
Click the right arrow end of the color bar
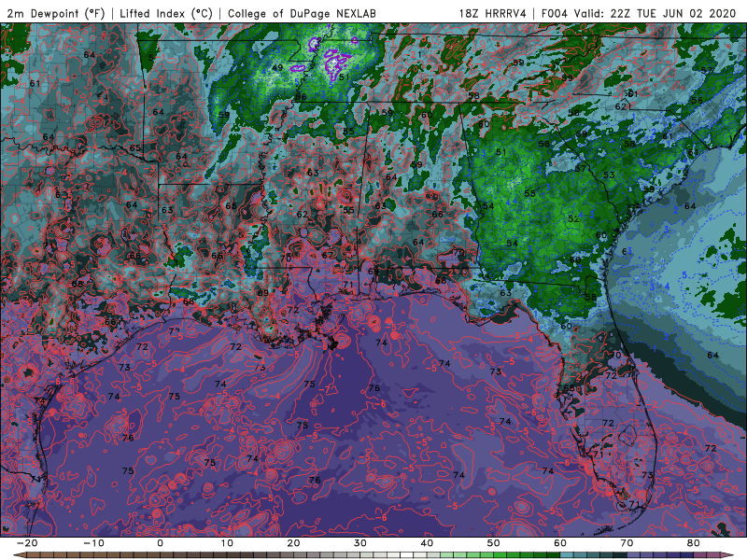click(728, 555)
